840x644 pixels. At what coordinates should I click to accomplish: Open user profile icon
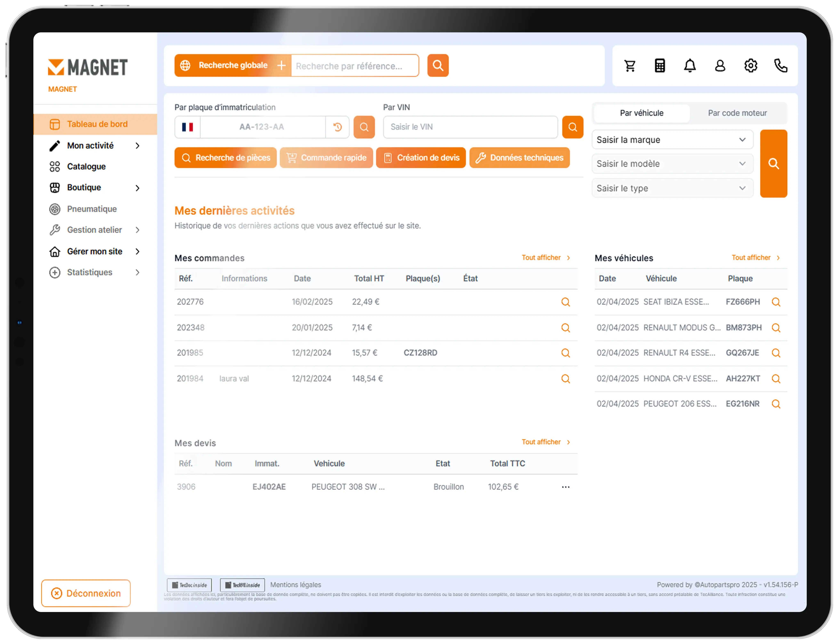point(720,66)
